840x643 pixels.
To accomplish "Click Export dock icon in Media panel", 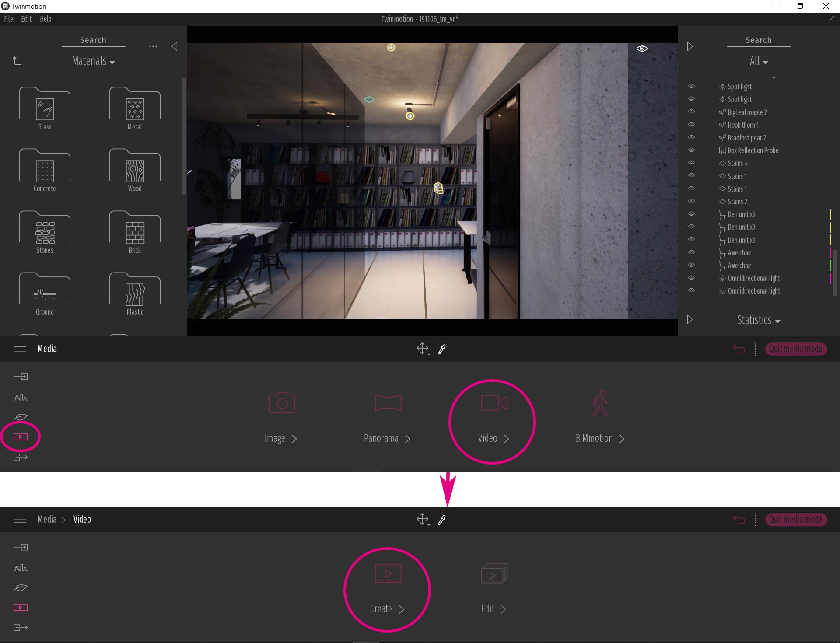I will tap(21, 457).
